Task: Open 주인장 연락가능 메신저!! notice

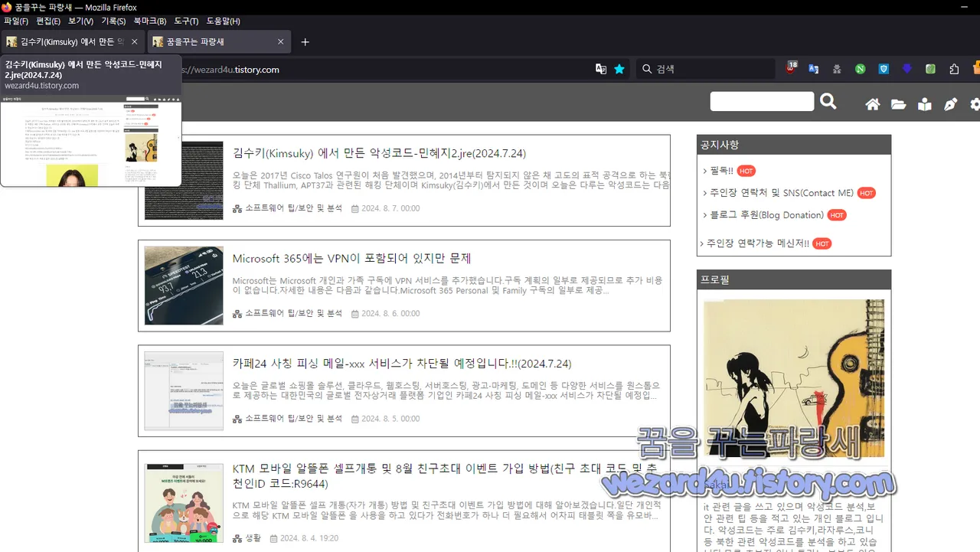Action: click(x=757, y=243)
